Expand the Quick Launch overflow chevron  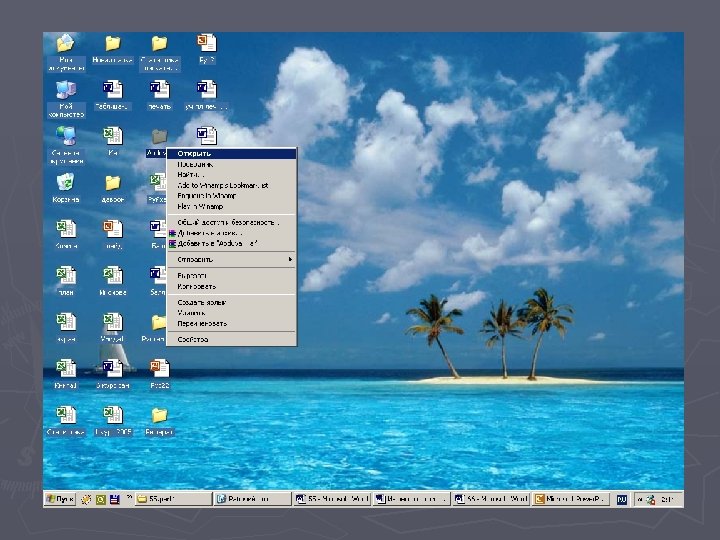(128, 498)
